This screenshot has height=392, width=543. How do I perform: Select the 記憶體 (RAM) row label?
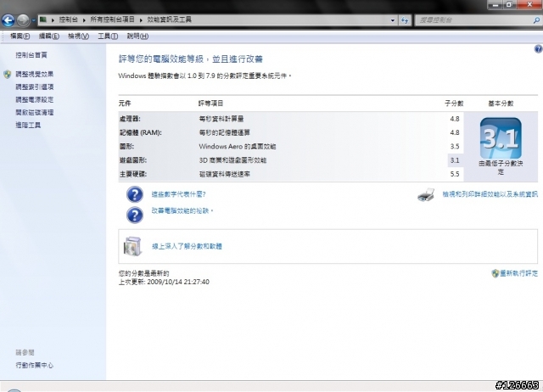point(141,132)
